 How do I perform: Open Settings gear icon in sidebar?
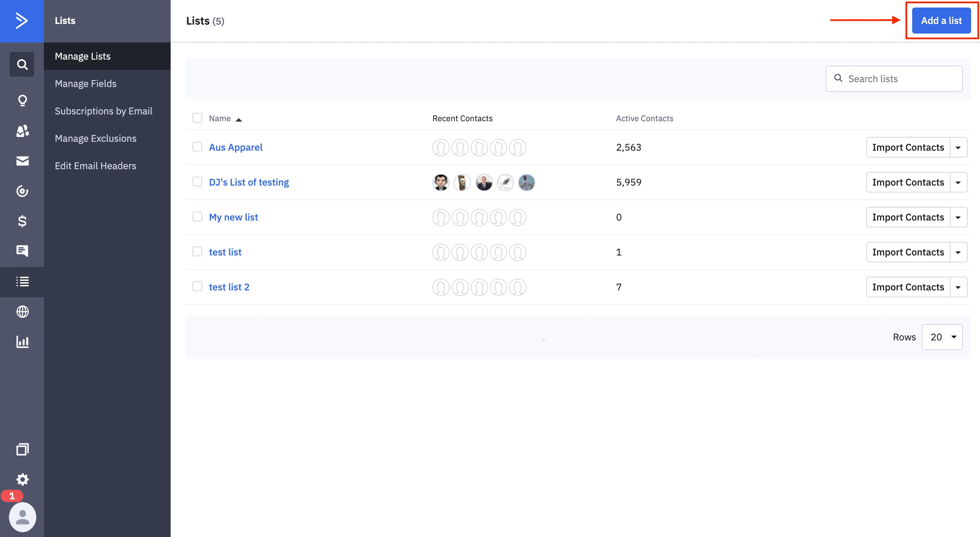point(22,479)
